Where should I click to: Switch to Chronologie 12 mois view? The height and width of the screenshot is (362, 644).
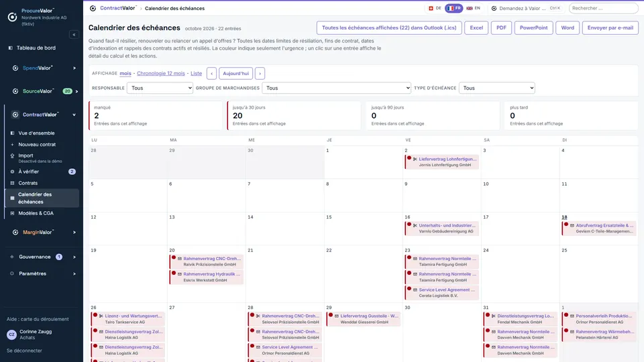coord(160,74)
